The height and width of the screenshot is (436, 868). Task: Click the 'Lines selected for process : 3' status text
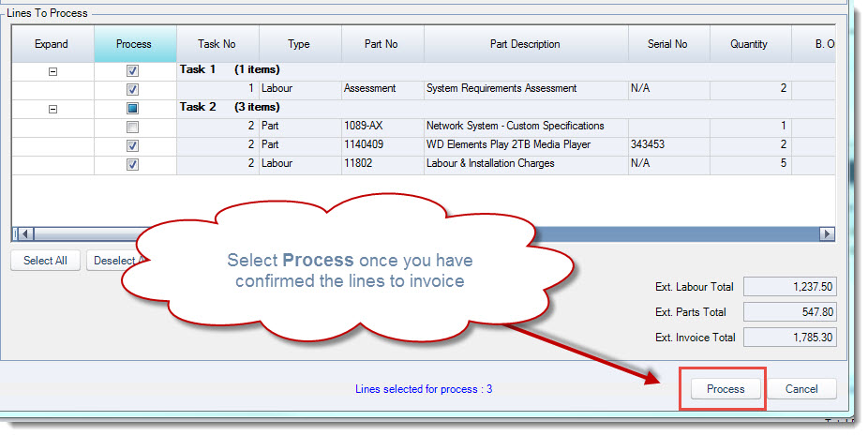click(424, 389)
